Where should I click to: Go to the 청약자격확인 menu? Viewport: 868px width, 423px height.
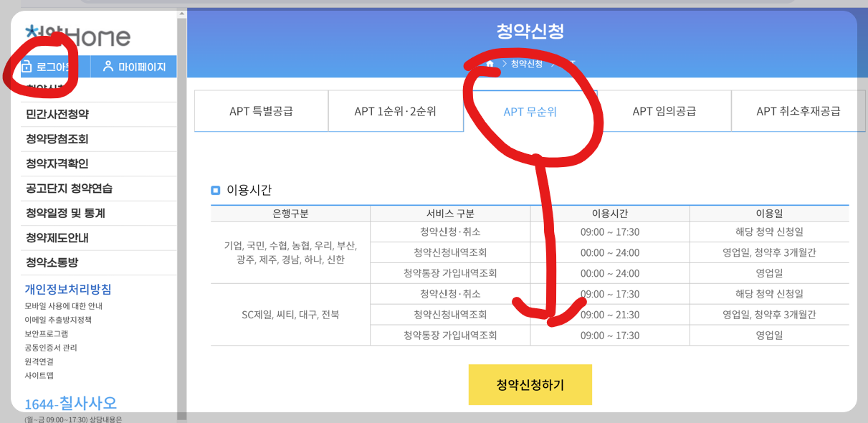point(57,163)
